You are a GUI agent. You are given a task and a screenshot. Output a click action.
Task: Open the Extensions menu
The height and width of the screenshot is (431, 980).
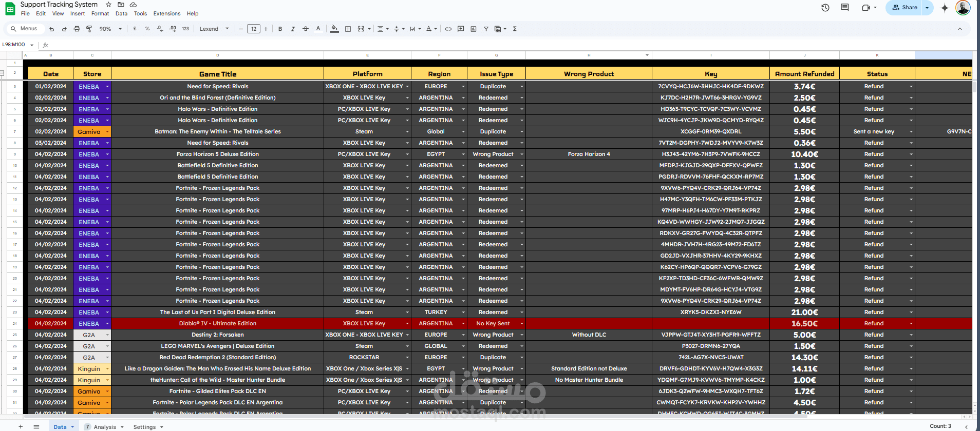[167, 14]
